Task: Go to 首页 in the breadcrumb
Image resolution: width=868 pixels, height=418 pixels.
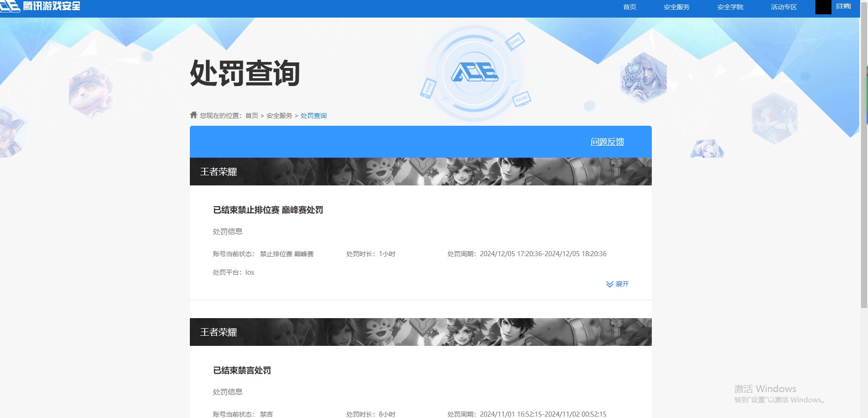Action: (x=252, y=116)
